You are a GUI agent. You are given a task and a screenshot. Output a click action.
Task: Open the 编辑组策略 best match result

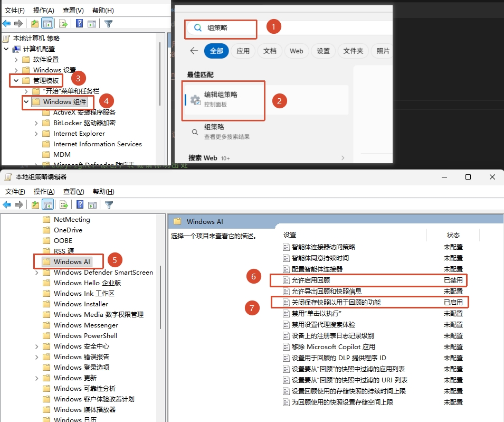[266, 100]
